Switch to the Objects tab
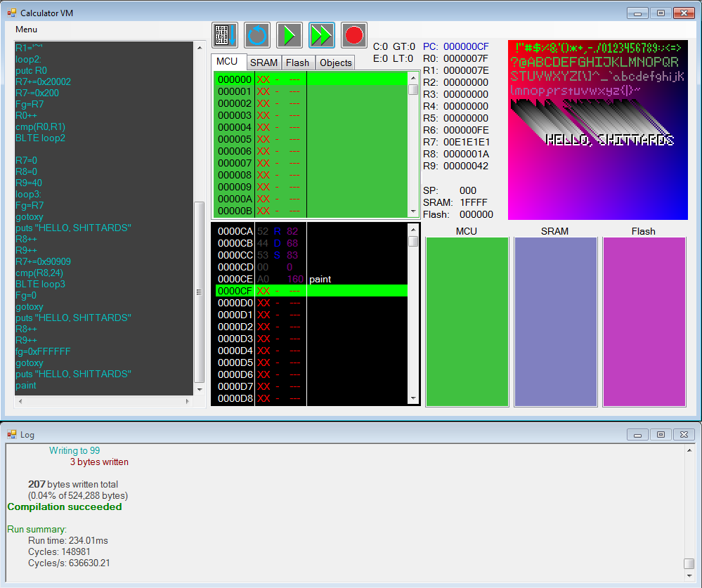 [336, 63]
